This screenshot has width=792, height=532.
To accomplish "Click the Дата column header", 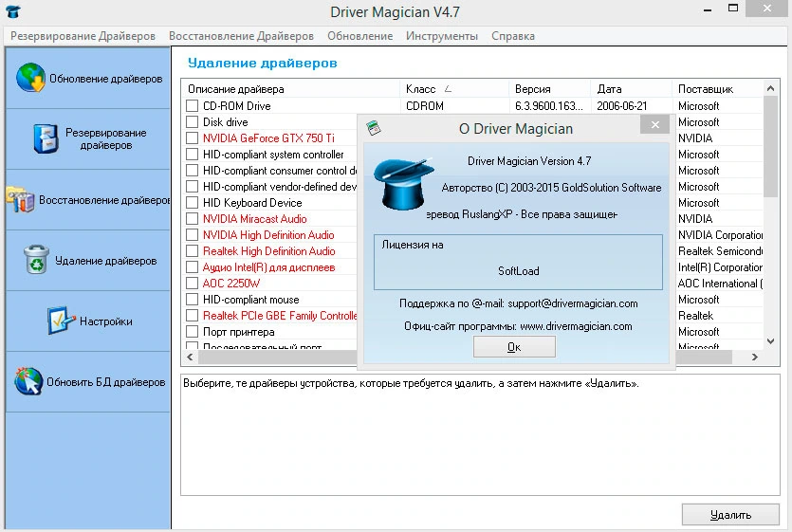I will (x=632, y=89).
